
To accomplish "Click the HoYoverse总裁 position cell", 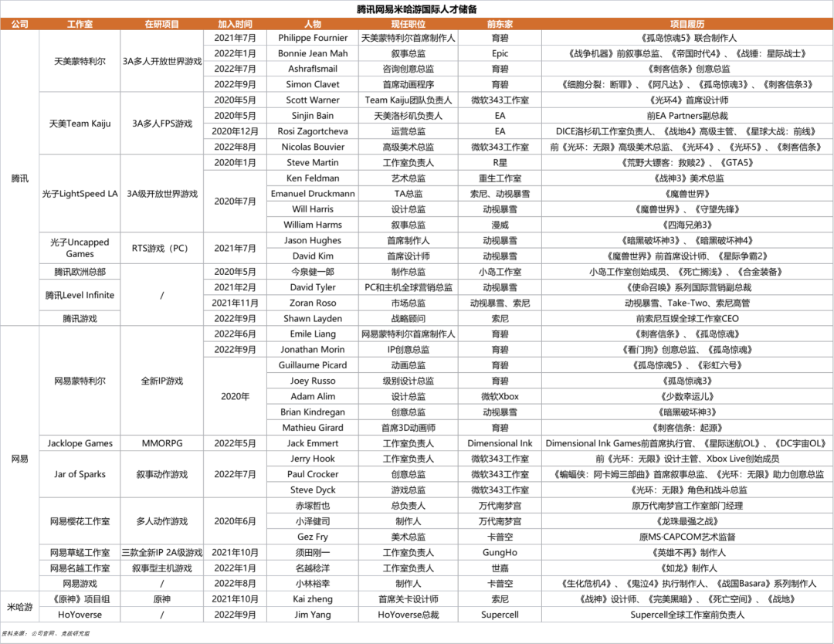I will pyautogui.click(x=408, y=615).
